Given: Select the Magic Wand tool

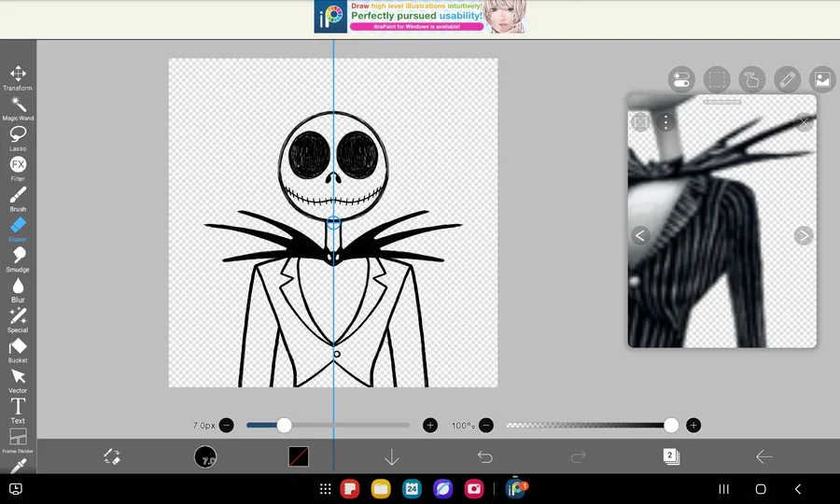Looking at the screenshot, I should pyautogui.click(x=18, y=108).
